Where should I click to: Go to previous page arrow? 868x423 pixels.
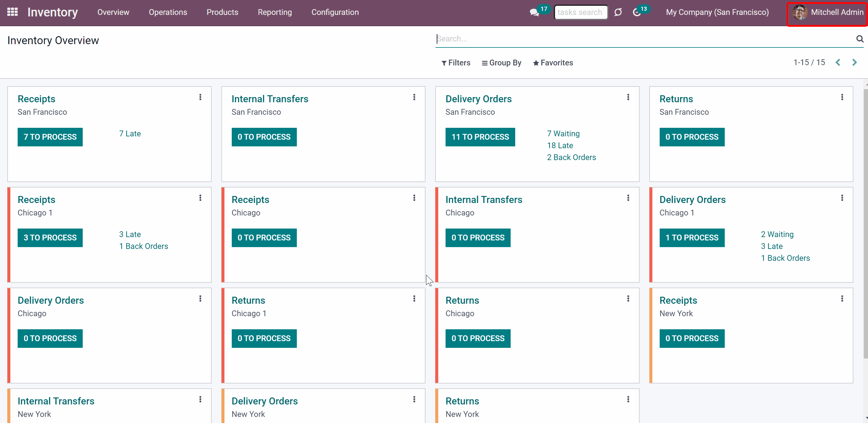pos(838,62)
